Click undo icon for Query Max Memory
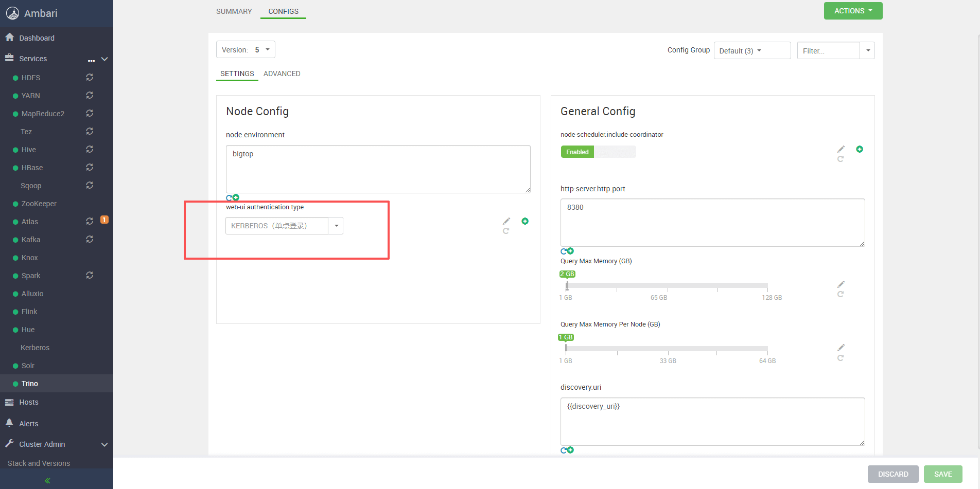The width and height of the screenshot is (980, 489). (x=841, y=295)
